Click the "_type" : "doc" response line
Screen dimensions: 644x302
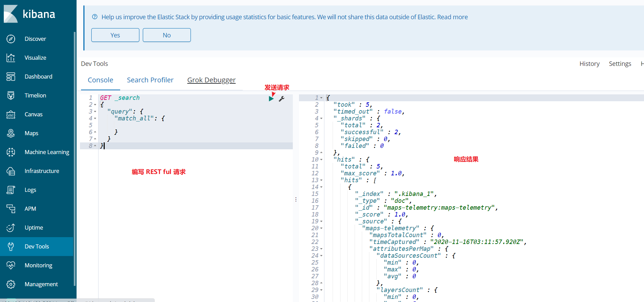(x=383, y=201)
